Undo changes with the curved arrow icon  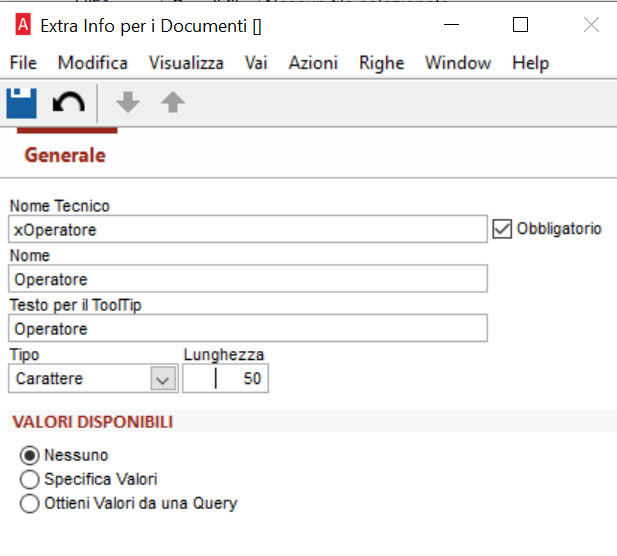[68, 103]
